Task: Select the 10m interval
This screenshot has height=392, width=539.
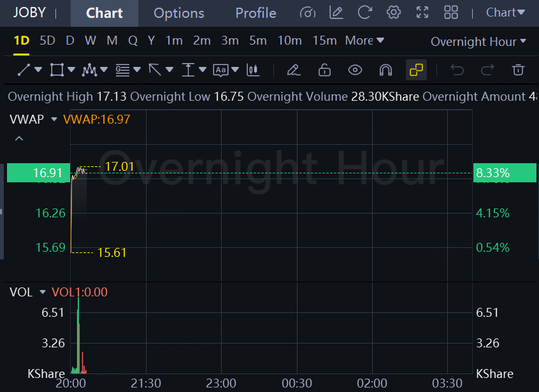Action: (x=289, y=41)
